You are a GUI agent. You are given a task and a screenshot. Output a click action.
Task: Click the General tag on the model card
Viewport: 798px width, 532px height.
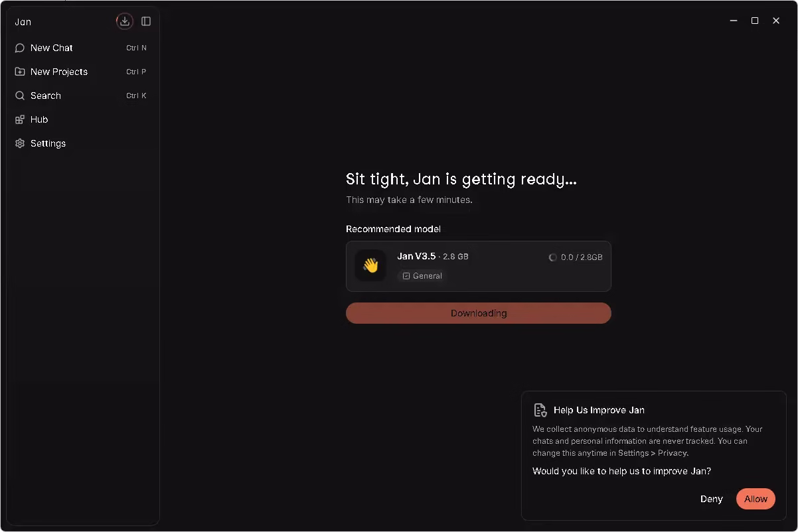[x=422, y=276]
